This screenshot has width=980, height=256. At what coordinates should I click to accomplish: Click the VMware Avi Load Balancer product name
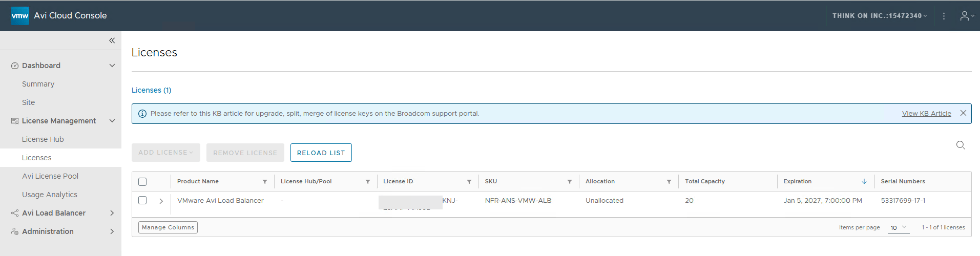pos(221,201)
